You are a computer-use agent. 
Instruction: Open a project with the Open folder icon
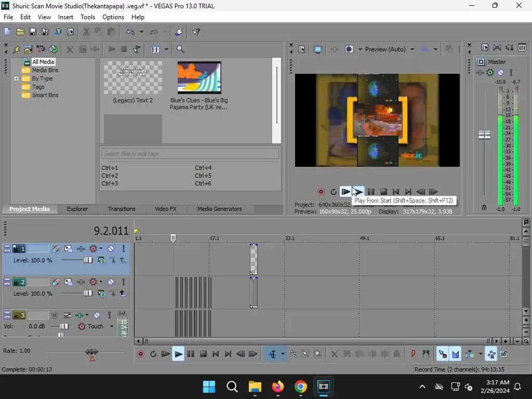(20, 32)
